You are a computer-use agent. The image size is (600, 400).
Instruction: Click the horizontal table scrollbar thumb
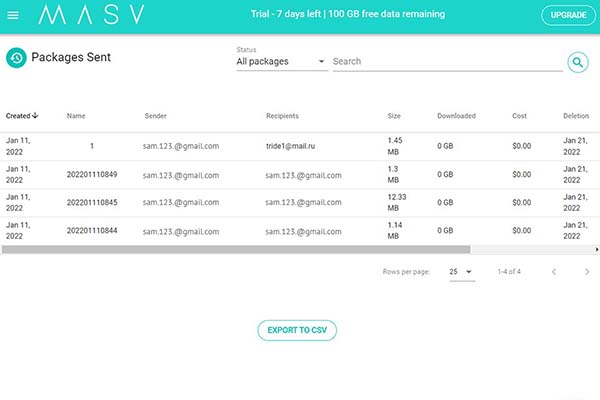coord(236,250)
